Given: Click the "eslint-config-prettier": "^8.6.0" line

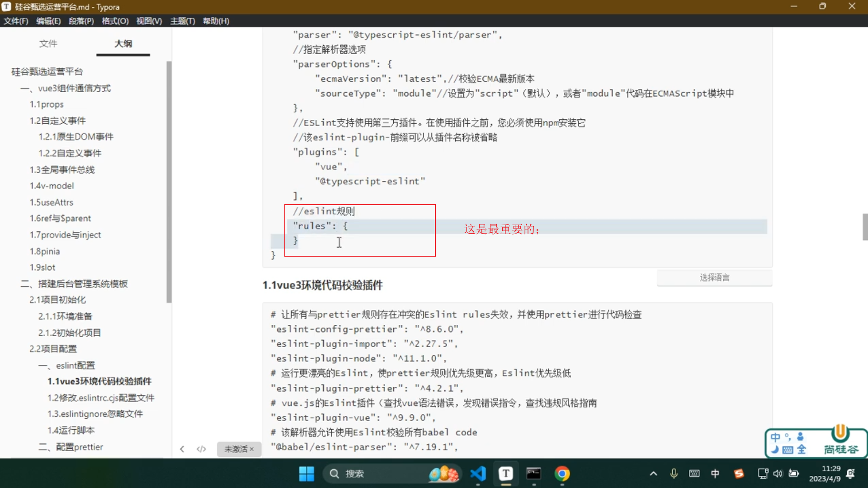Looking at the screenshot, I should 367,329.
